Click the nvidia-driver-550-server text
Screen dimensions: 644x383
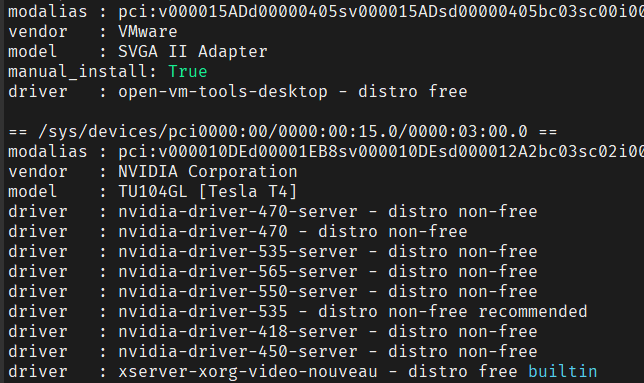(x=238, y=291)
